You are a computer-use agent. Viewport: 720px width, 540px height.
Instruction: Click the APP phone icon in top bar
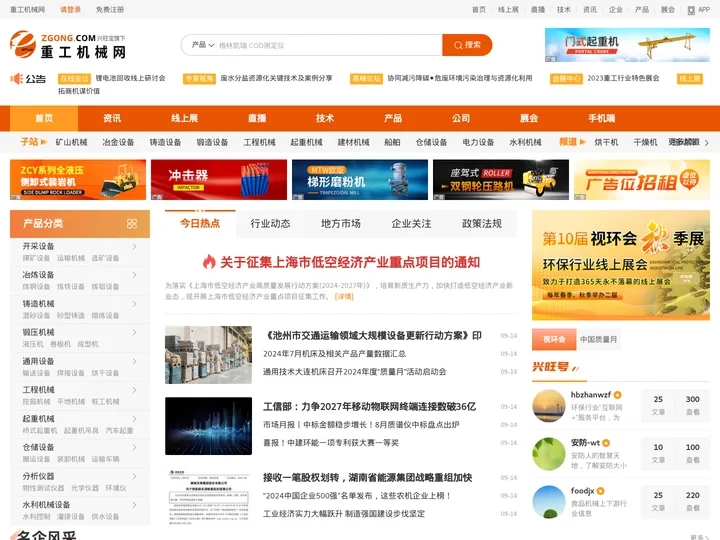pos(691,10)
